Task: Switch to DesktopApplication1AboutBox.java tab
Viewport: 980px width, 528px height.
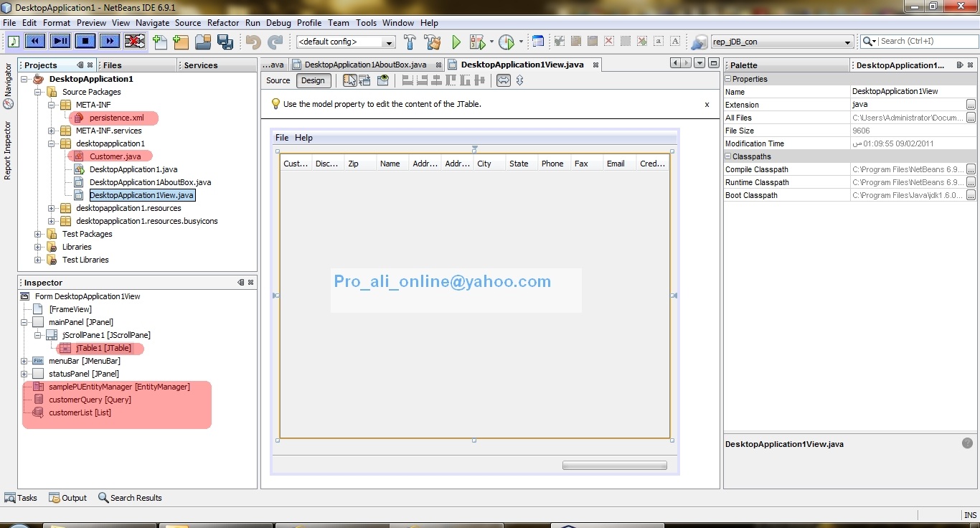Action: (x=364, y=65)
